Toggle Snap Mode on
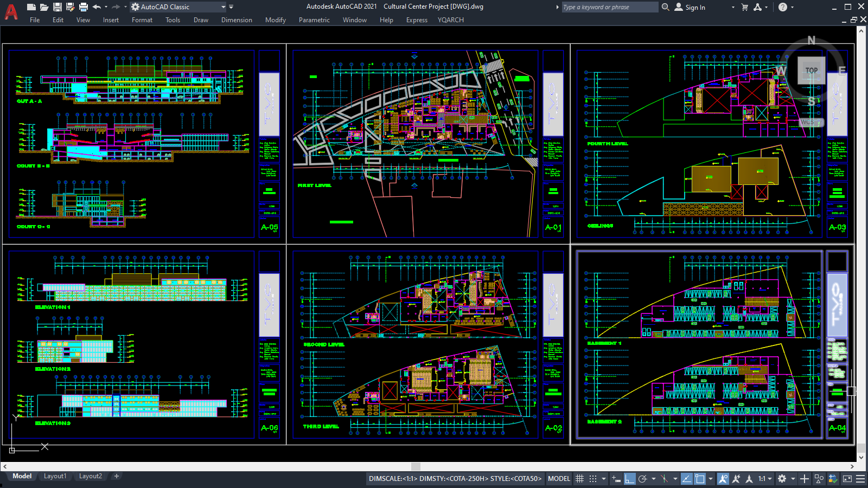The width and height of the screenshot is (868, 488). tap(593, 479)
